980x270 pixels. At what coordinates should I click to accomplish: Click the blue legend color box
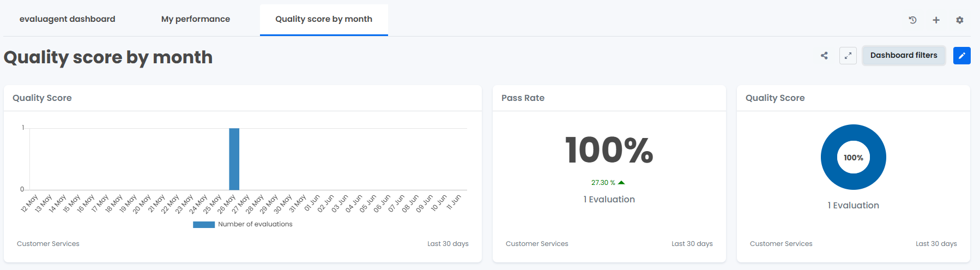(204, 224)
